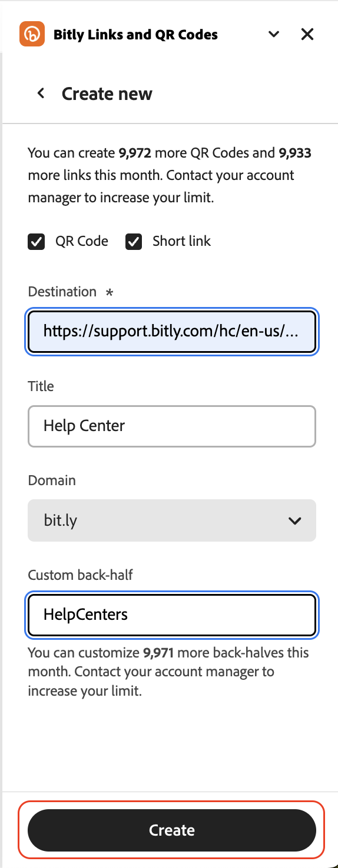Click the HelpCenters custom back-half field
338x868 pixels.
172,615
